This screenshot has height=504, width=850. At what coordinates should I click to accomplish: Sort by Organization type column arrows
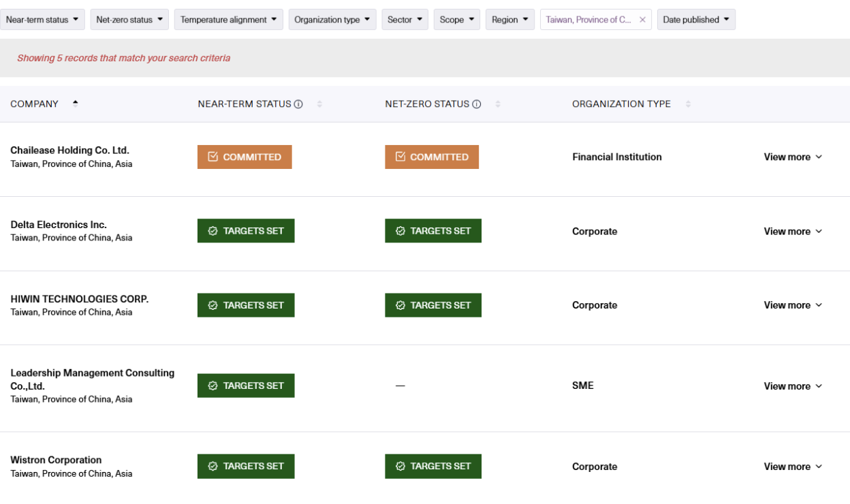688,104
